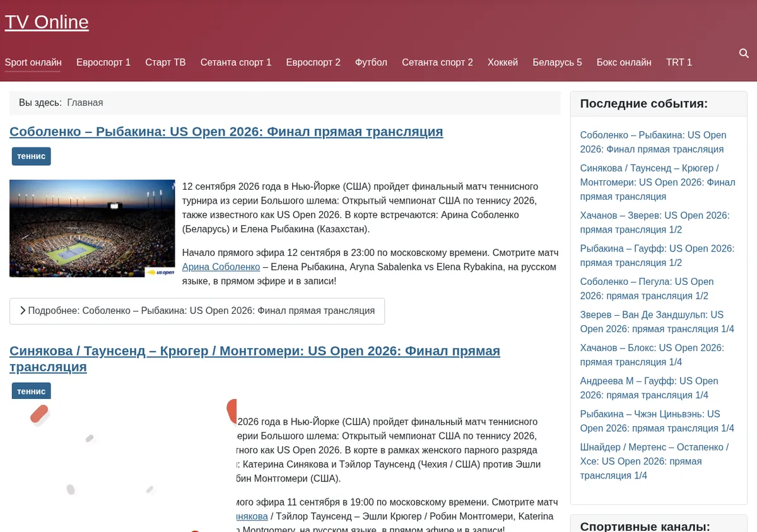Image resolution: width=757 pixels, height=532 pixels.
Task: Select Сетанта спорт 2 in navigation
Action: point(437,62)
